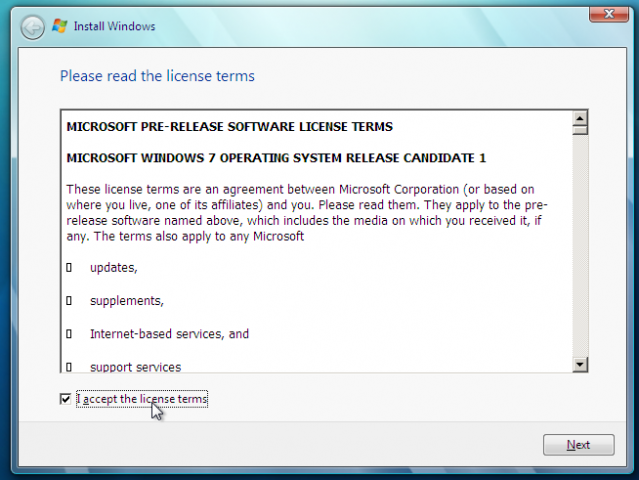This screenshot has height=480, width=639.
Task: Click the back arrow button
Action: (x=33, y=28)
